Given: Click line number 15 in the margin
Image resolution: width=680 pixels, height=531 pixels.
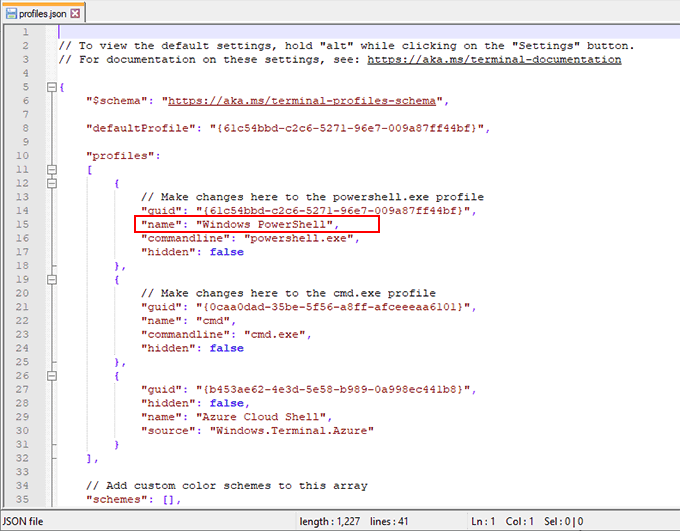Looking at the screenshot, I should [x=22, y=225].
